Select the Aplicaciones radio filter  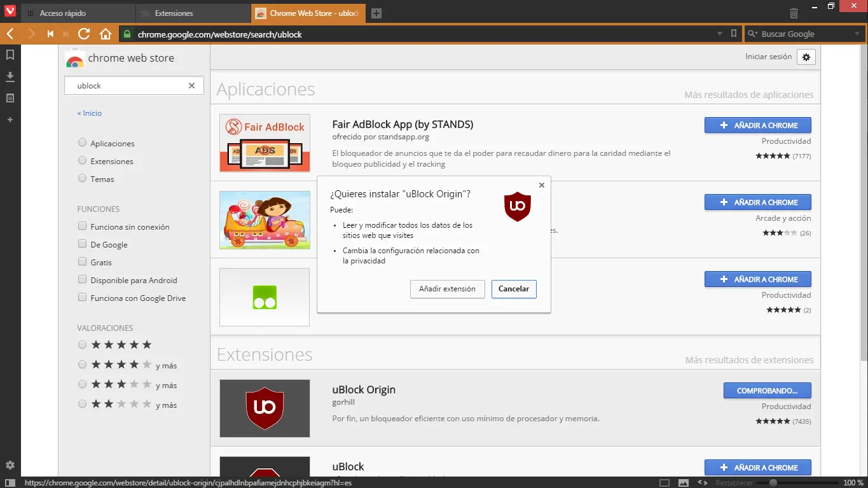(x=82, y=143)
